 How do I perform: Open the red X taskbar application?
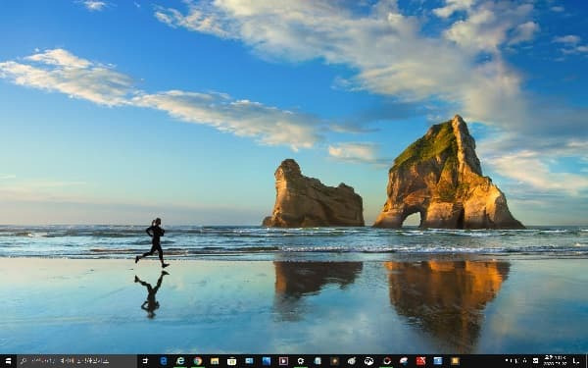(x=420, y=361)
